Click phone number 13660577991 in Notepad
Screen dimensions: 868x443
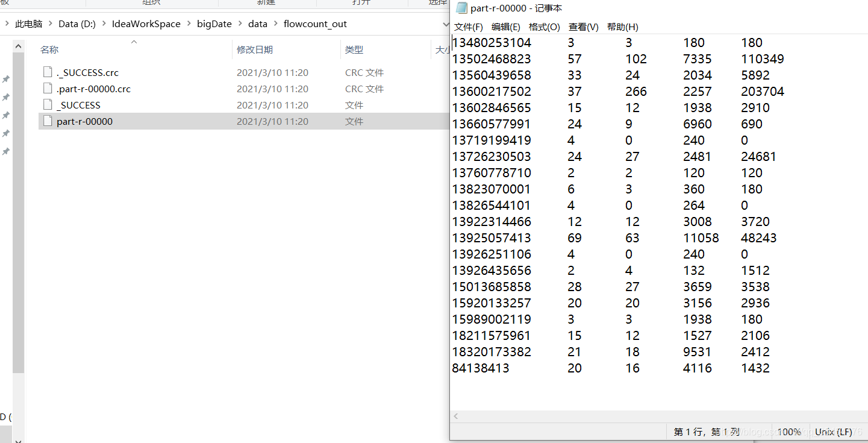492,124
